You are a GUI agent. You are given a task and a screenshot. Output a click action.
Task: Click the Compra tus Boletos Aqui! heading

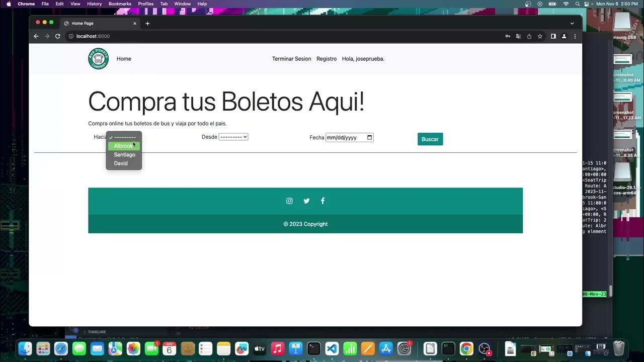tap(226, 101)
